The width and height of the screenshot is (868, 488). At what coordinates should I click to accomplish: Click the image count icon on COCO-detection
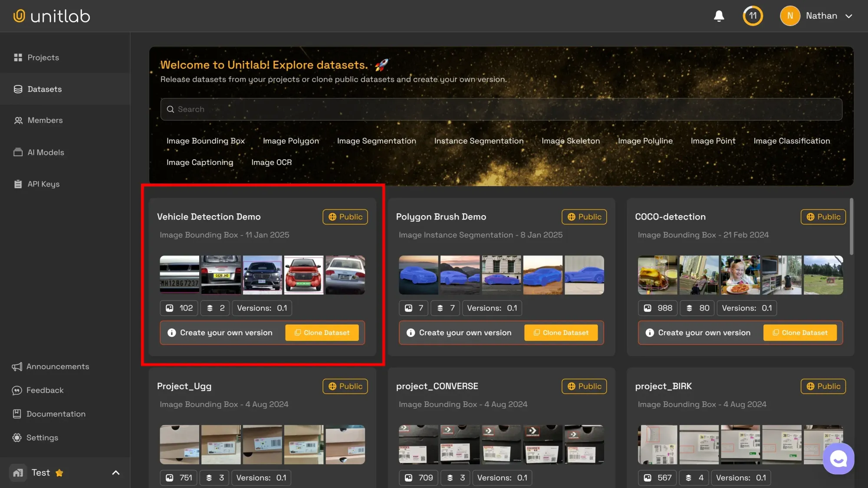648,308
